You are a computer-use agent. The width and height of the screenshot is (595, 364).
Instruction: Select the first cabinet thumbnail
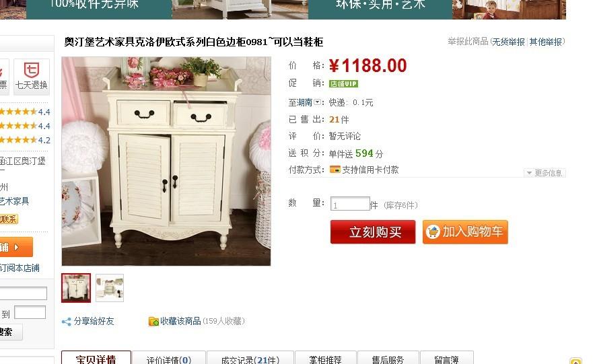pos(76,288)
